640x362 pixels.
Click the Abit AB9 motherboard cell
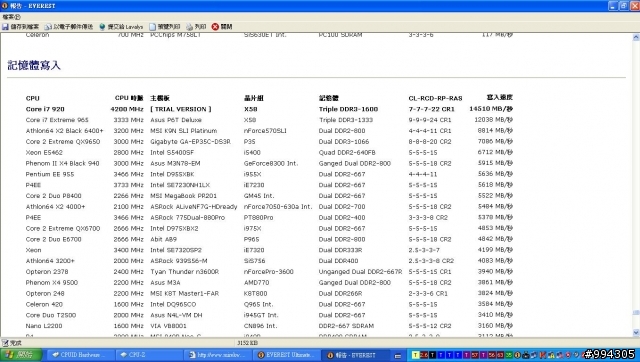164,239
